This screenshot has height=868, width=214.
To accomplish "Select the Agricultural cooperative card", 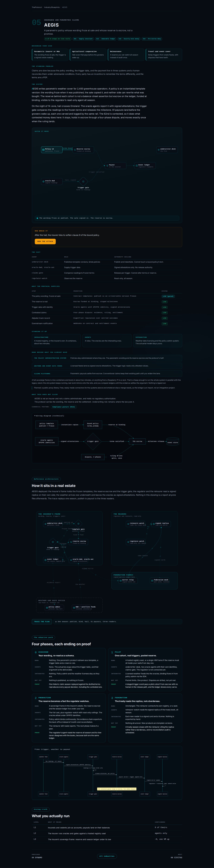I will 88,55.
